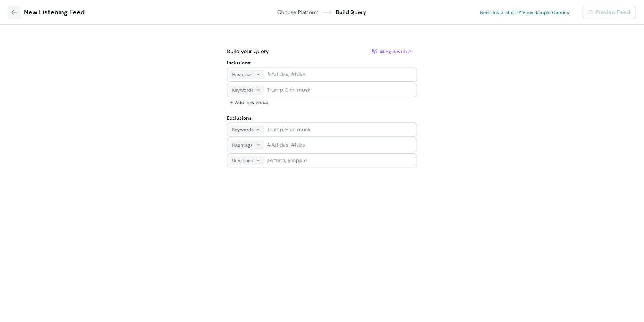Click the back arrow beside New Listening Feed

(14, 12)
